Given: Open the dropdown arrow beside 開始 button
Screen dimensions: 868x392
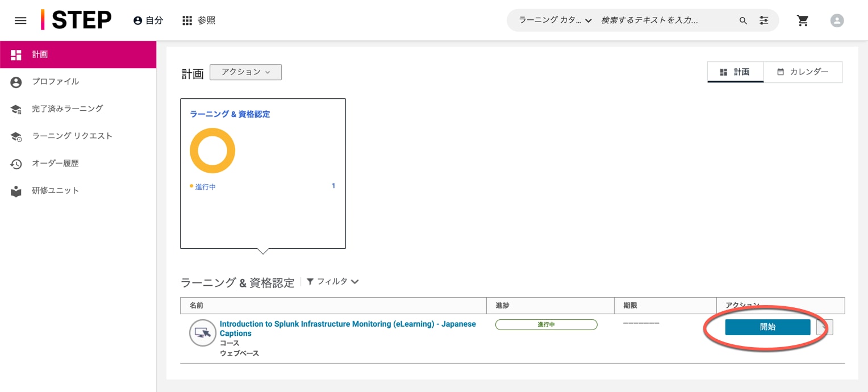Looking at the screenshot, I should tap(826, 327).
